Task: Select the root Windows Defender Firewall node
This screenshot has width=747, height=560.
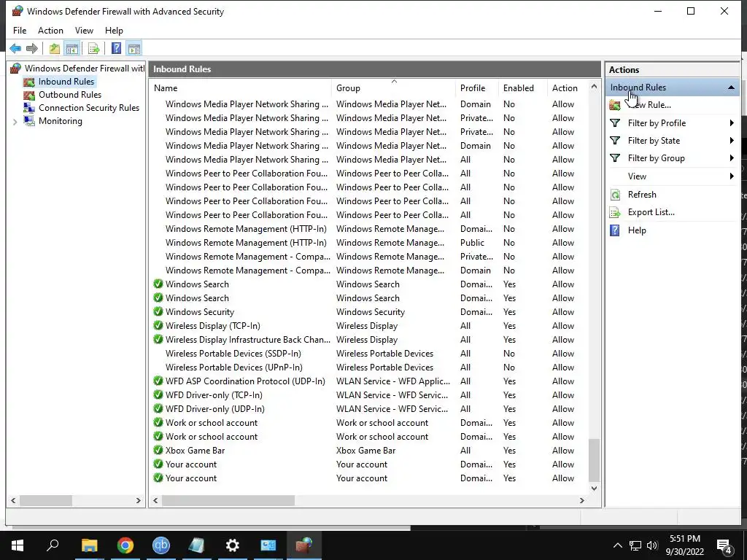Action: point(85,69)
